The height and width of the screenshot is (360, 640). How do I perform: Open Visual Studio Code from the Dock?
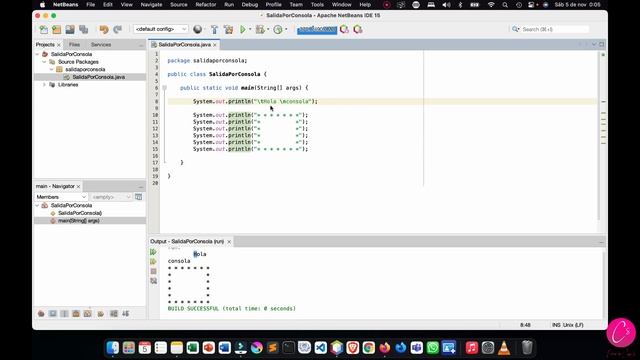point(321,348)
